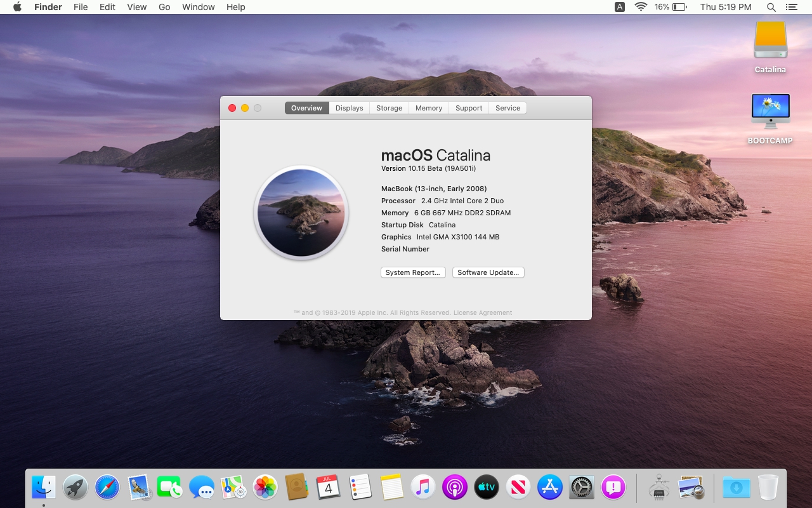
Task: Open the File menu
Action: tap(81, 7)
